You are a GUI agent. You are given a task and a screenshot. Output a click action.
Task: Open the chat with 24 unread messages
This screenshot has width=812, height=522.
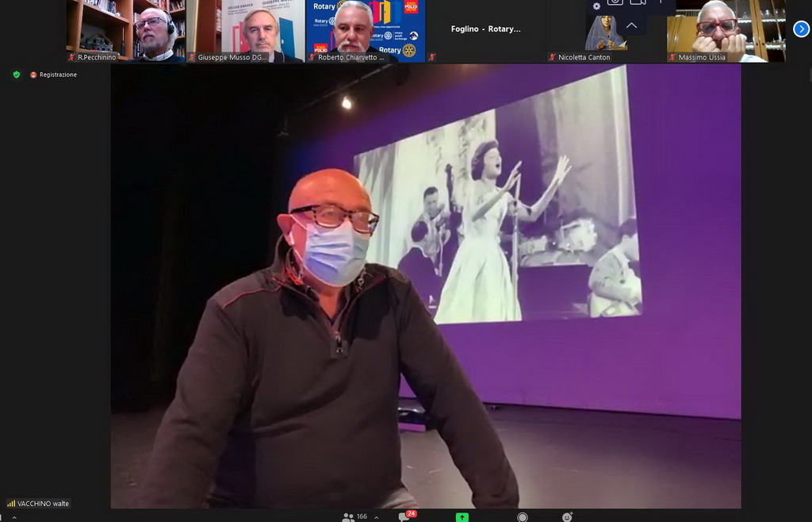coord(405,516)
